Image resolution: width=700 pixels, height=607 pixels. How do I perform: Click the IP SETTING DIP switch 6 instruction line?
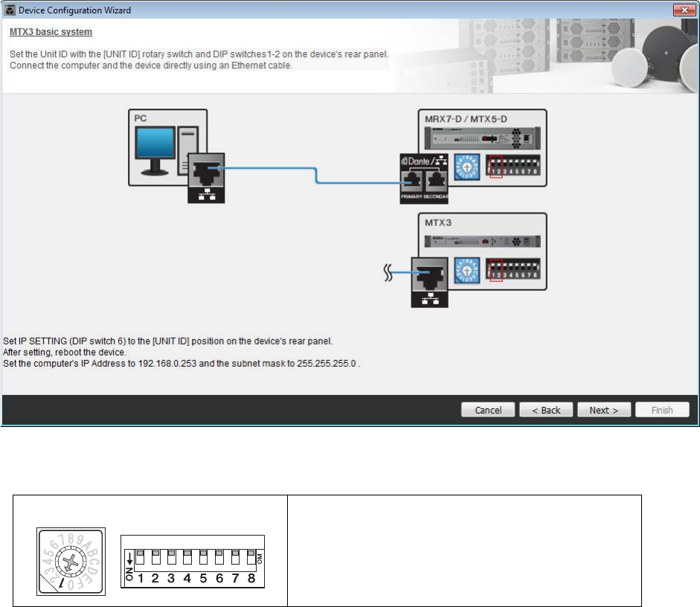[168, 341]
